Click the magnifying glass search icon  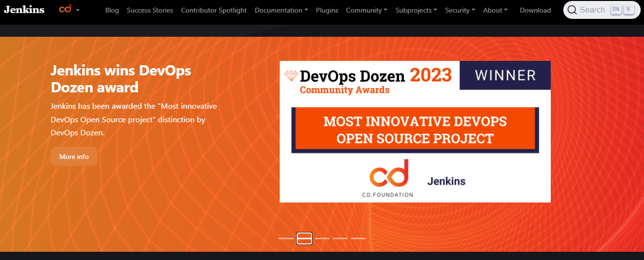click(x=572, y=10)
